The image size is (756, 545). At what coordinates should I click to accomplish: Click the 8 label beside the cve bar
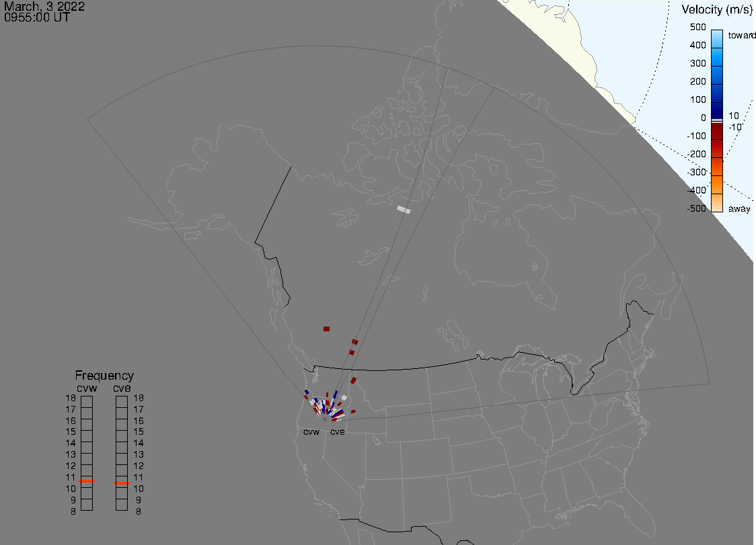click(139, 511)
